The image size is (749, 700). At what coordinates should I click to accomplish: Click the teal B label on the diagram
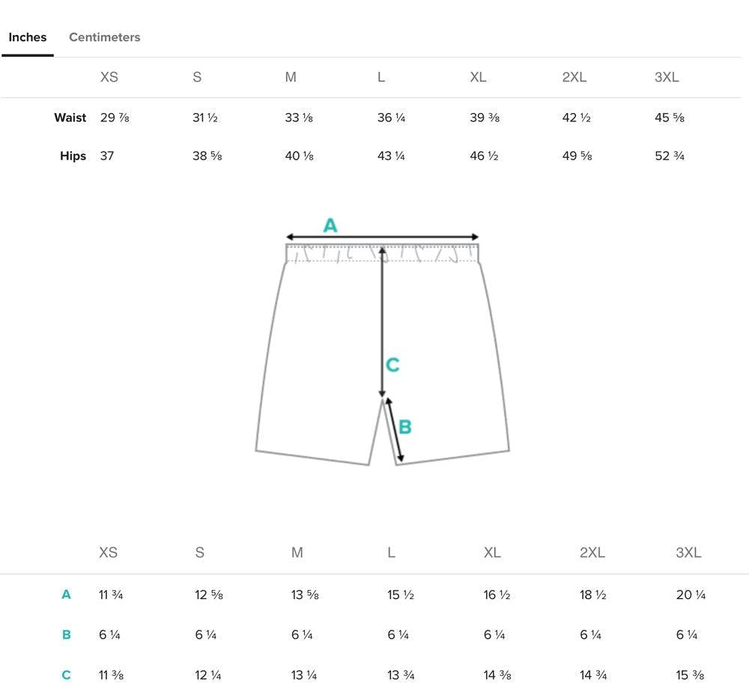[405, 427]
